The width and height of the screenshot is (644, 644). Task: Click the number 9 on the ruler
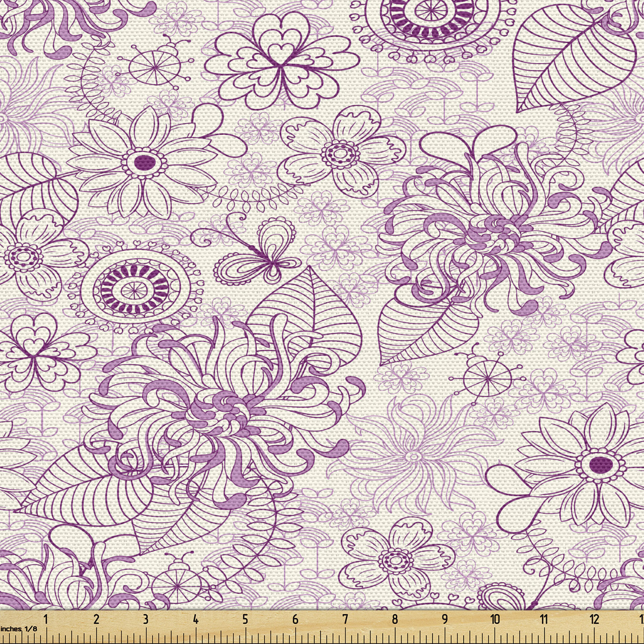(445, 619)
